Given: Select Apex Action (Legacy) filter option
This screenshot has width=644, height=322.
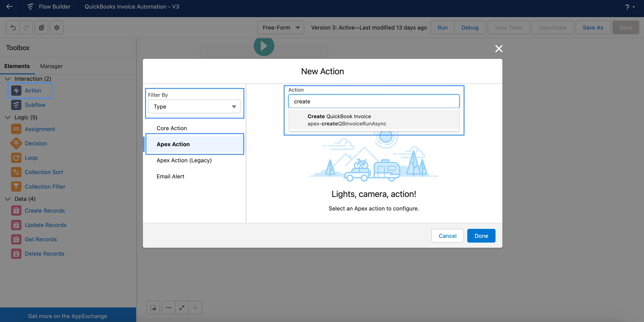Looking at the screenshot, I should [x=184, y=160].
